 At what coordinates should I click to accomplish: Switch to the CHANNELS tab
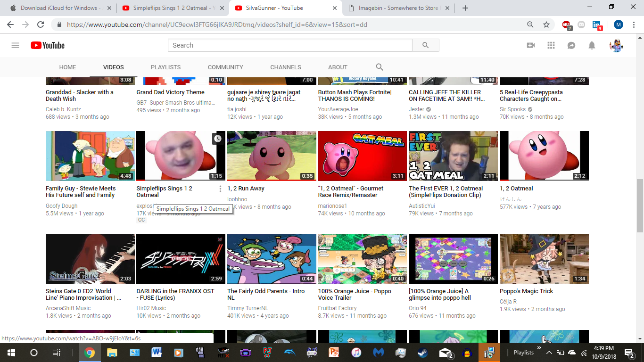(x=286, y=67)
